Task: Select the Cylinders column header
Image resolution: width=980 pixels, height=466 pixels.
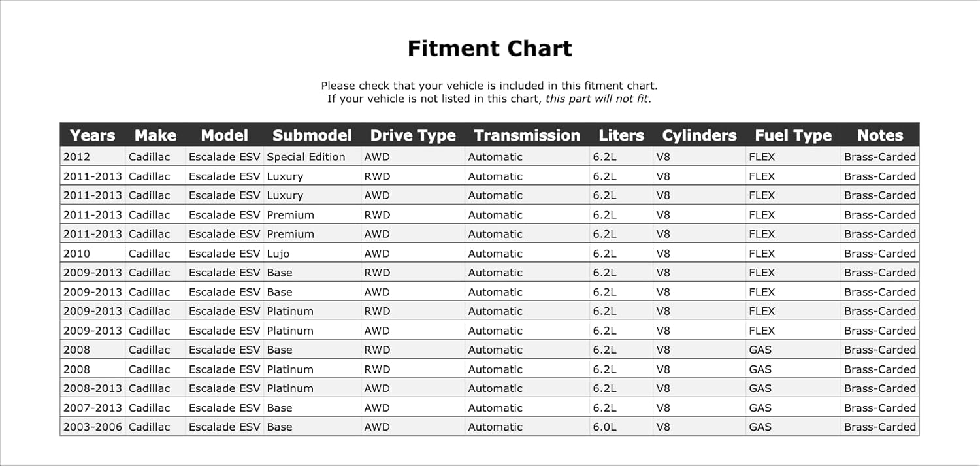Action: click(699, 135)
